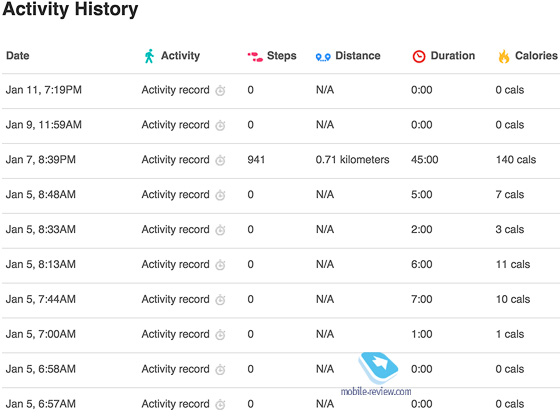Click stopwatch icon in Jan 5, 8:13AM row
Viewport: 560px width, 416px height.
click(220, 265)
